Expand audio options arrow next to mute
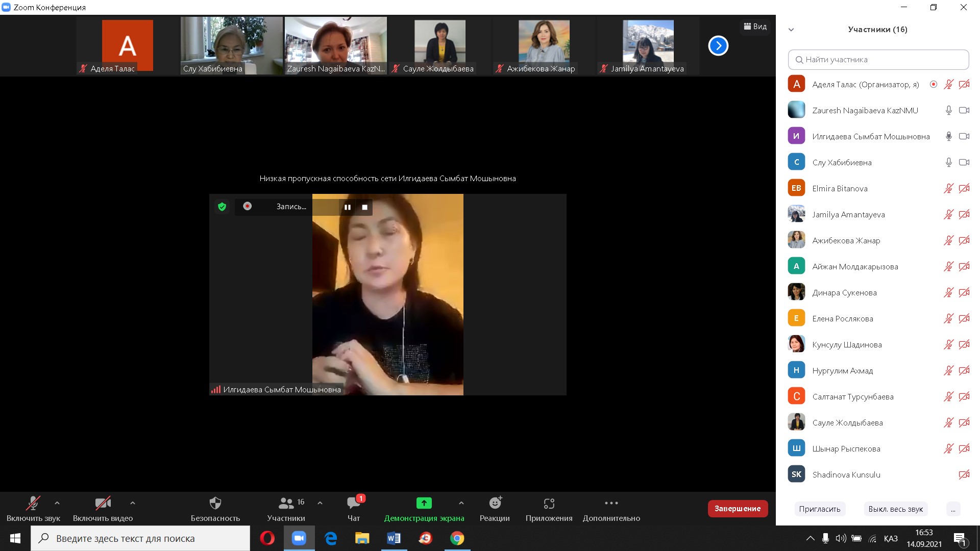Viewport: 980px width, 551px height. point(57,503)
